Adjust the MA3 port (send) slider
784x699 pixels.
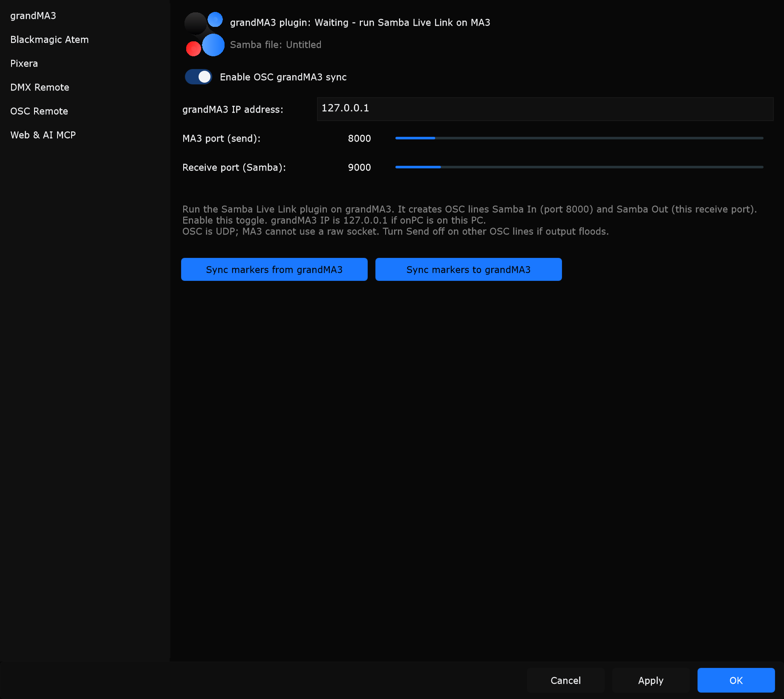click(579, 138)
